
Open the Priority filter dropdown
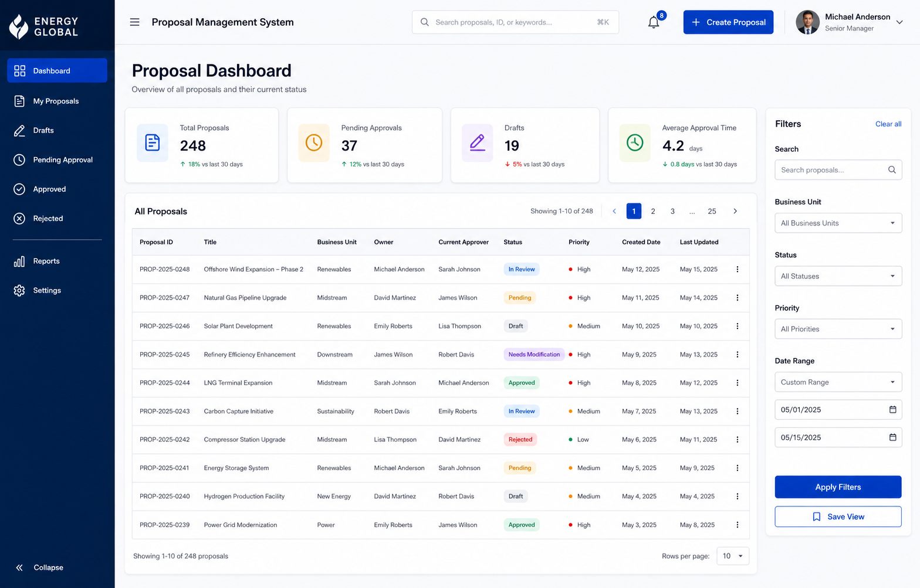[x=838, y=329]
